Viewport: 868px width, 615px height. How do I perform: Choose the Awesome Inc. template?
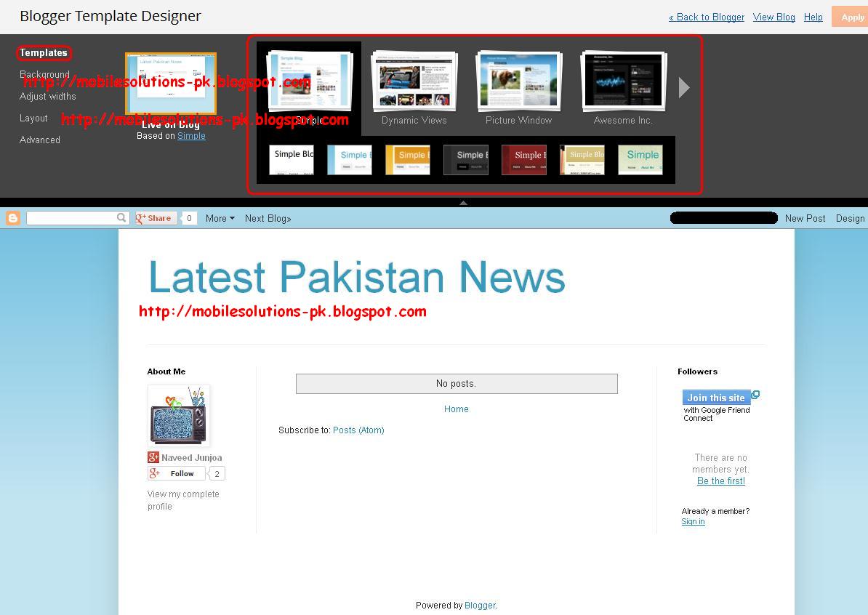coord(623,81)
